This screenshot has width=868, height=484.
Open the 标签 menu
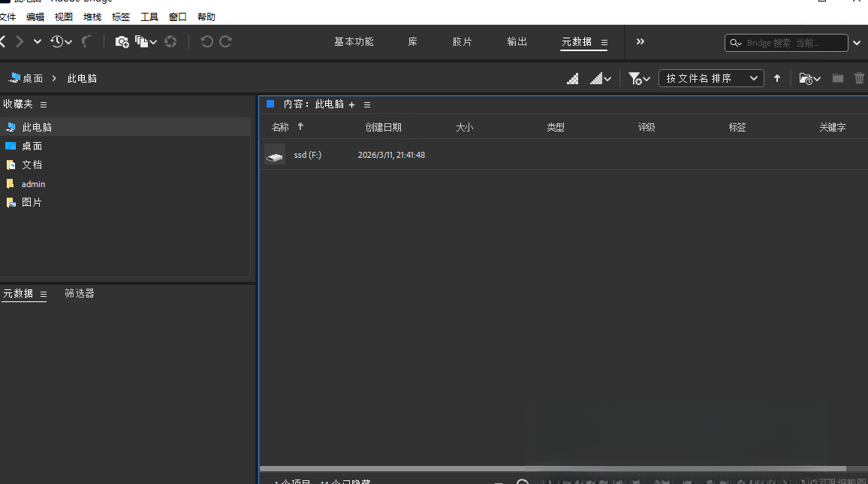[121, 17]
